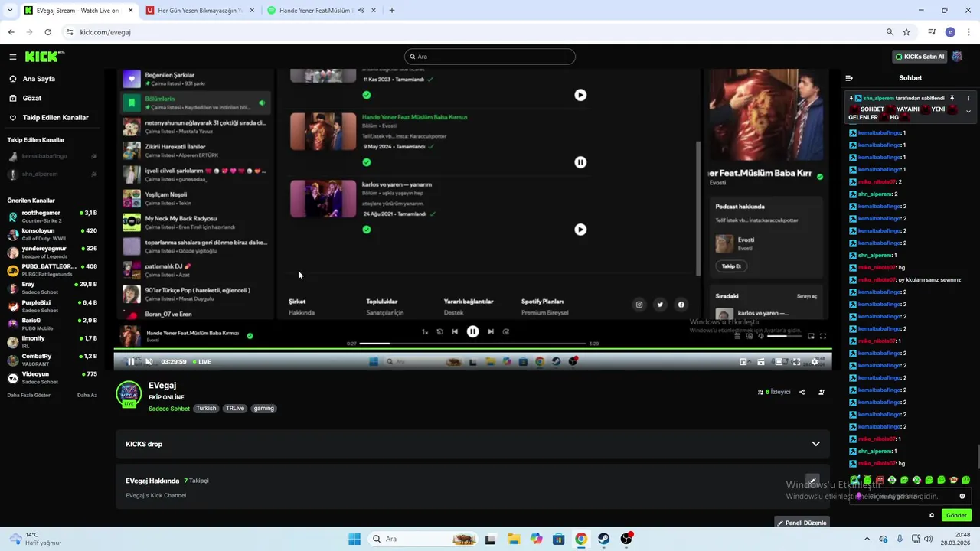Reload the kick.com page
980x551 pixels.
47,32
